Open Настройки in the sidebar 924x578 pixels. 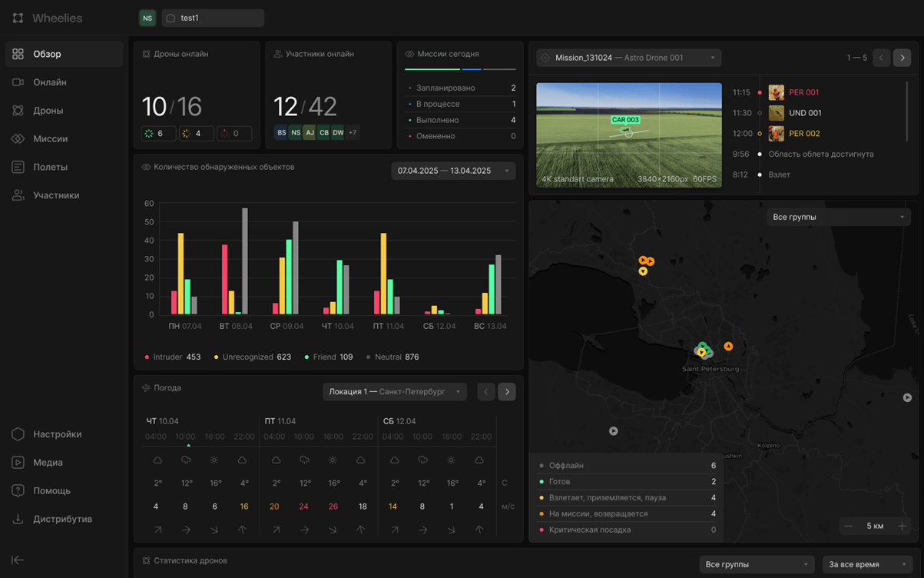(x=57, y=434)
